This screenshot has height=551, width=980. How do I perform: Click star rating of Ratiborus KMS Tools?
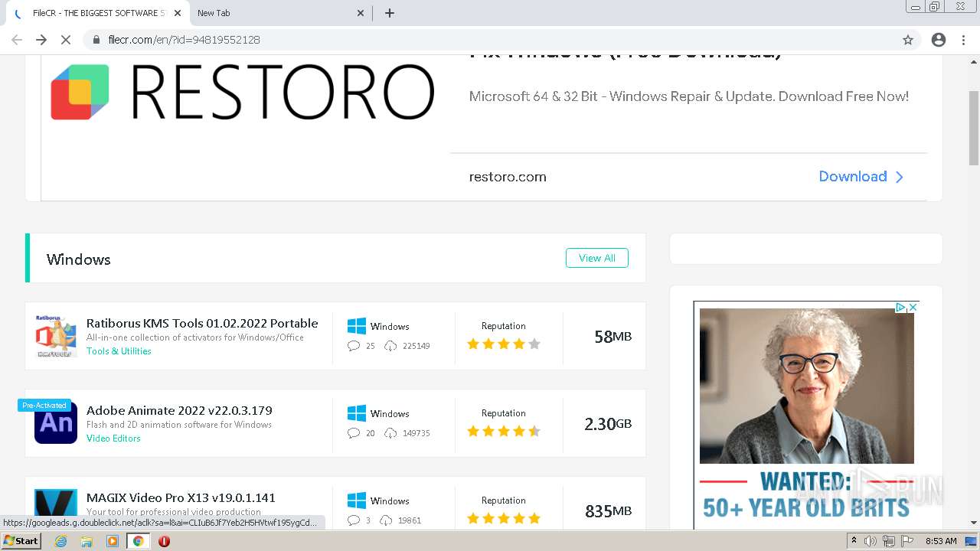(x=504, y=344)
